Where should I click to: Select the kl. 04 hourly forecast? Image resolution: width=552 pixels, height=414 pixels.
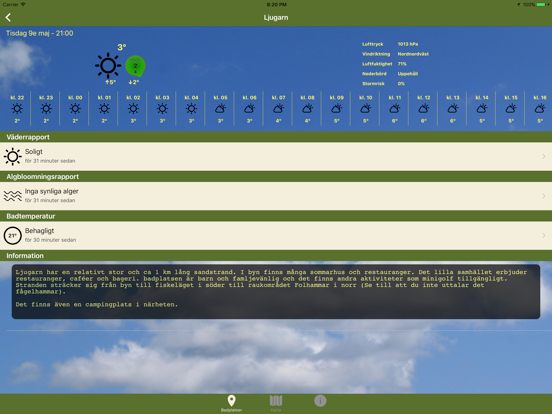[x=191, y=109]
